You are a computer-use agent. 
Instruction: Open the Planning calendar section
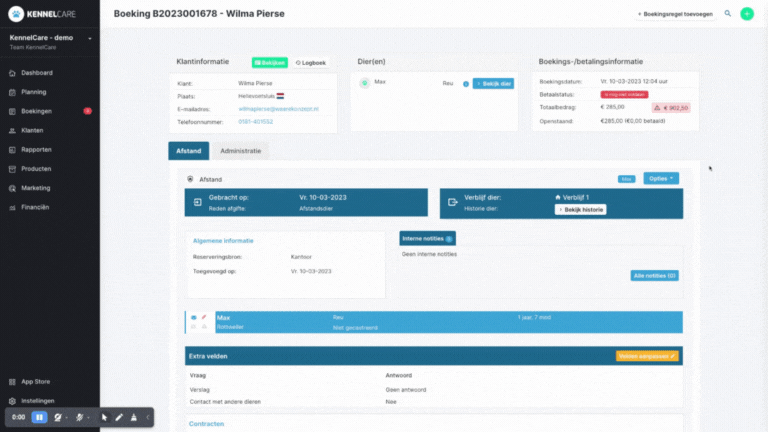[x=33, y=92]
